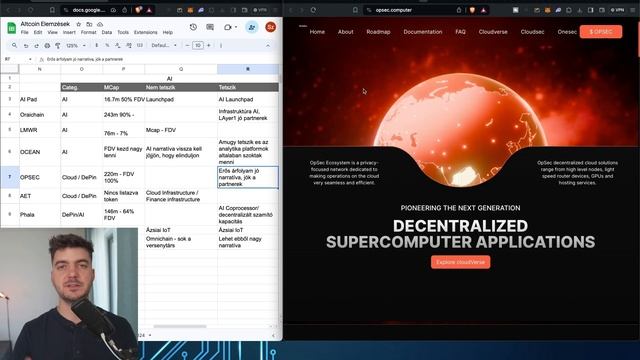
Task: Click the horizontal scrollbar in Sheets
Action: (x=180, y=326)
